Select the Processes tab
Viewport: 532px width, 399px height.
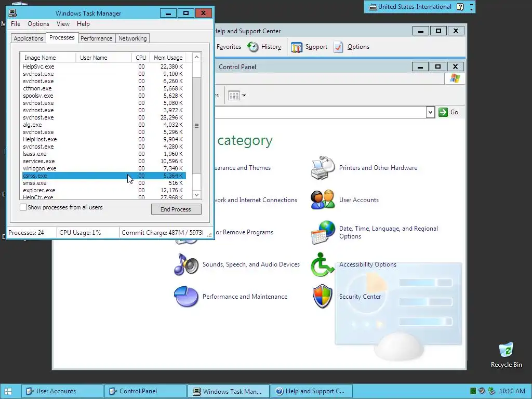click(62, 37)
